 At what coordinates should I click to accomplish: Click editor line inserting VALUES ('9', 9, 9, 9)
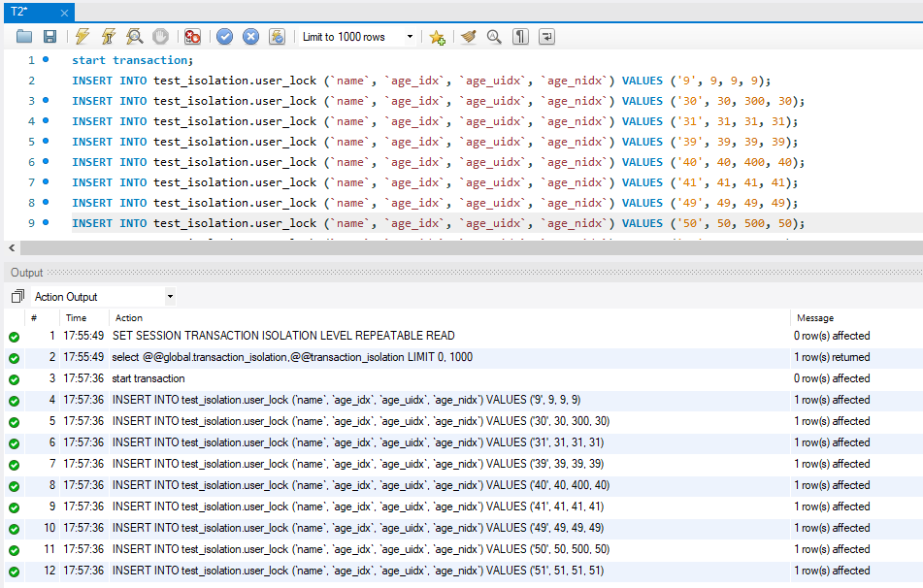point(421,81)
